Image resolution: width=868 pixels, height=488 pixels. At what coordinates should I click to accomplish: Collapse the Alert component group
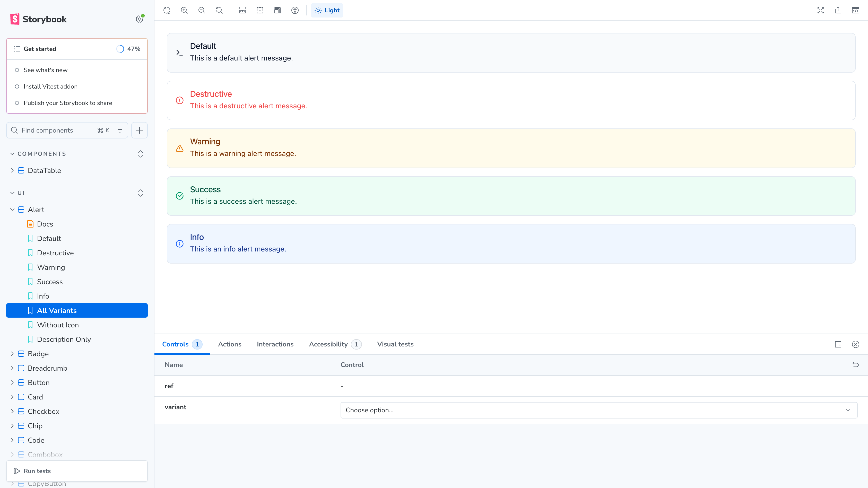(x=12, y=210)
